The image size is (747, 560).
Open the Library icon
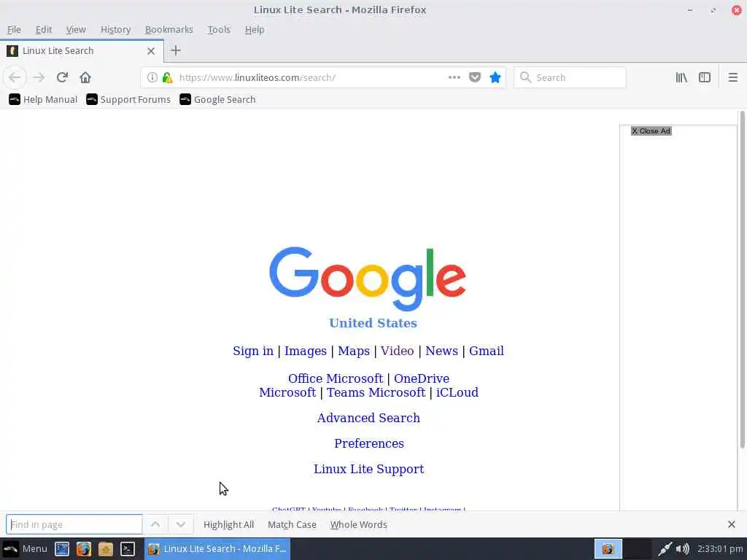[681, 77]
